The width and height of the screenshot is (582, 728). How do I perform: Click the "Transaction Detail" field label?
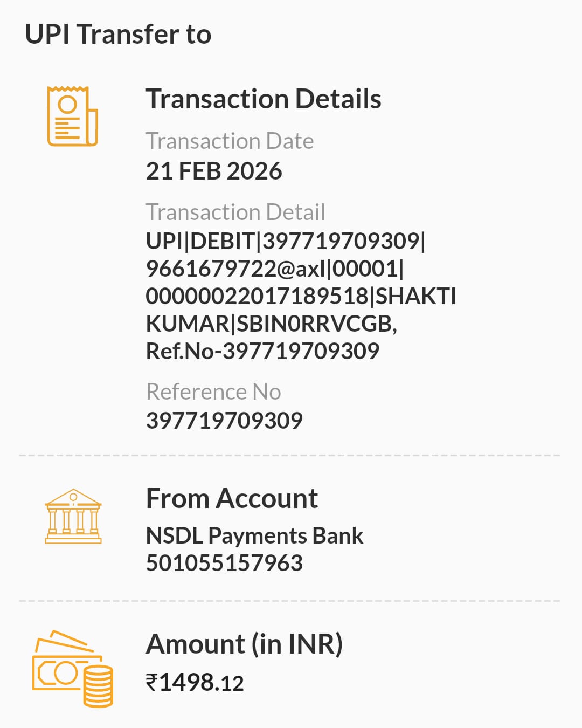coord(235,212)
